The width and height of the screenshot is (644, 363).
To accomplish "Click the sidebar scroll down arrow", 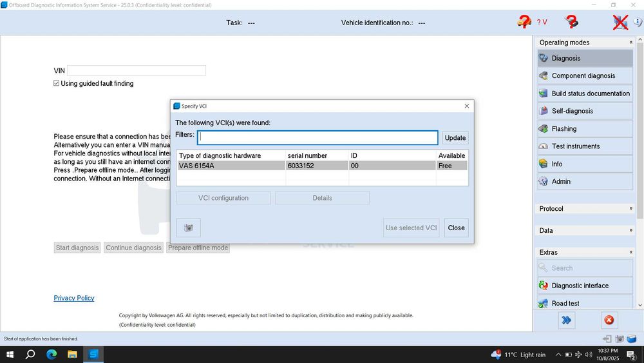I will tap(640, 305).
